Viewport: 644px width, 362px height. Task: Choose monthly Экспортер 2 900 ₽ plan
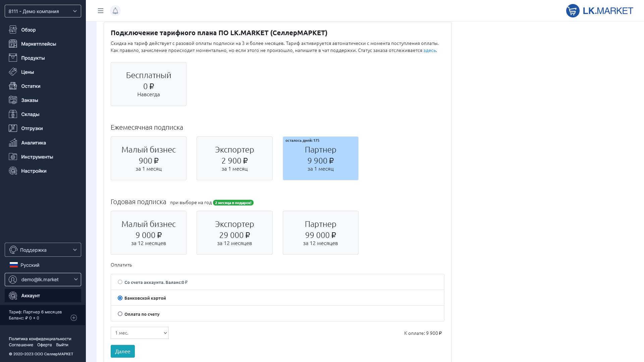[234, 158]
